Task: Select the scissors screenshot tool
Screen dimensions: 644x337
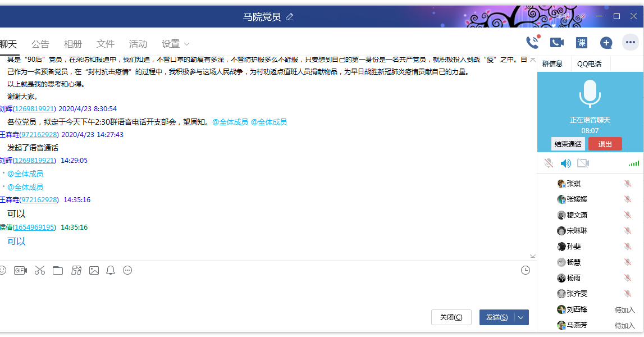Action: (39, 271)
